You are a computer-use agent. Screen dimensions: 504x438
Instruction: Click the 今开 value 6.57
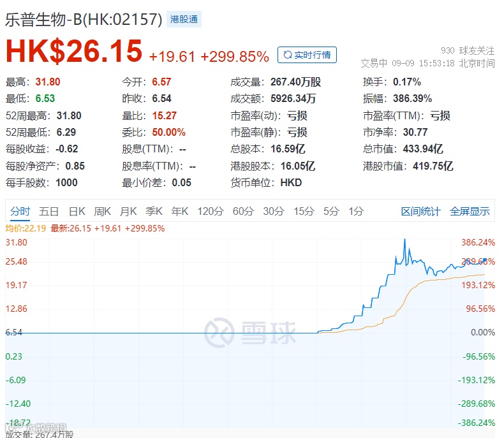[x=161, y=82]
